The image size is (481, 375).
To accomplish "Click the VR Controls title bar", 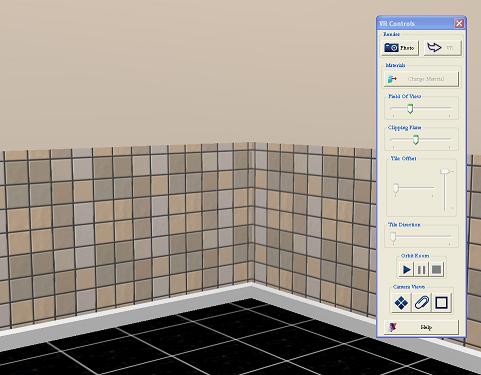I will click(417, 23).
